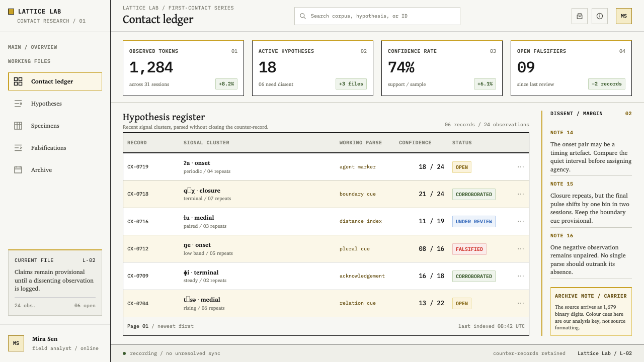Click the Archive Note / Carrier card
The width and height of the screenshot is (644, 362).
tap(591, 312)
